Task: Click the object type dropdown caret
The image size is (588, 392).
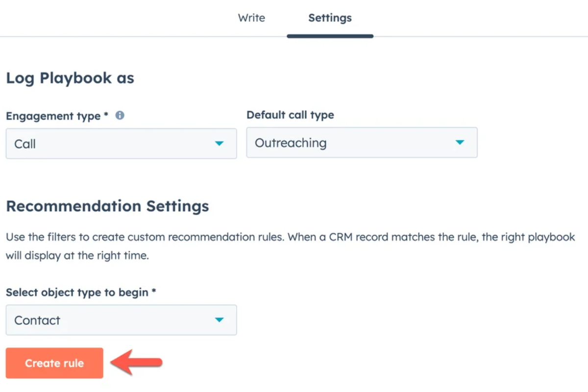Action: (x=220, y=320)
